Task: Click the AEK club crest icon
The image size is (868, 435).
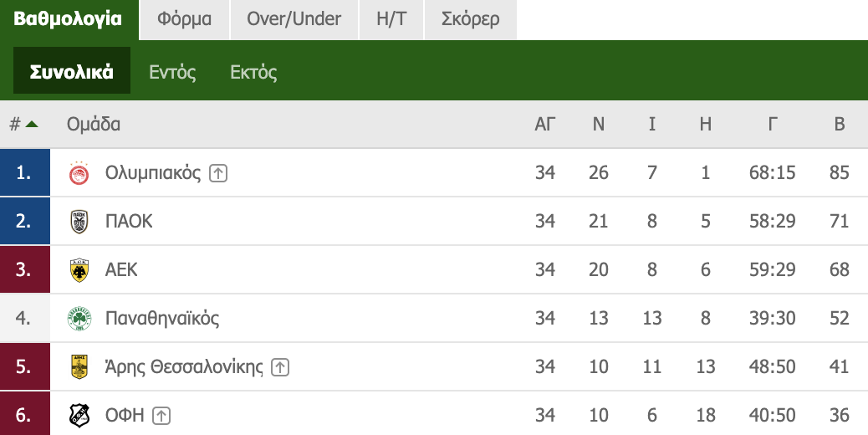Action: click(x=78, y=270)
